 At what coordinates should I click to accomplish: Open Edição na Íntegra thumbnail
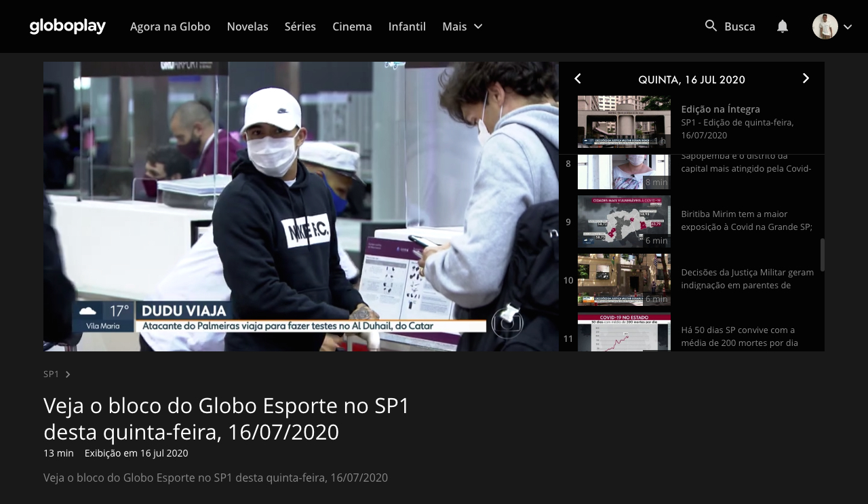pyautogui.click(x=624, y=121)
